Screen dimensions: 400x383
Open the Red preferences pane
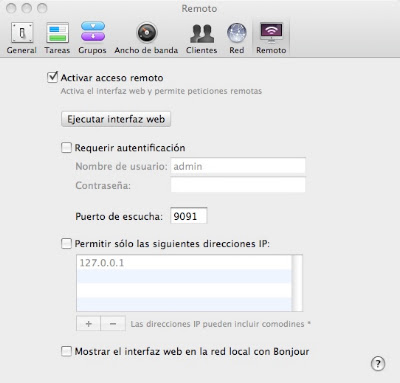click(237, 38)
